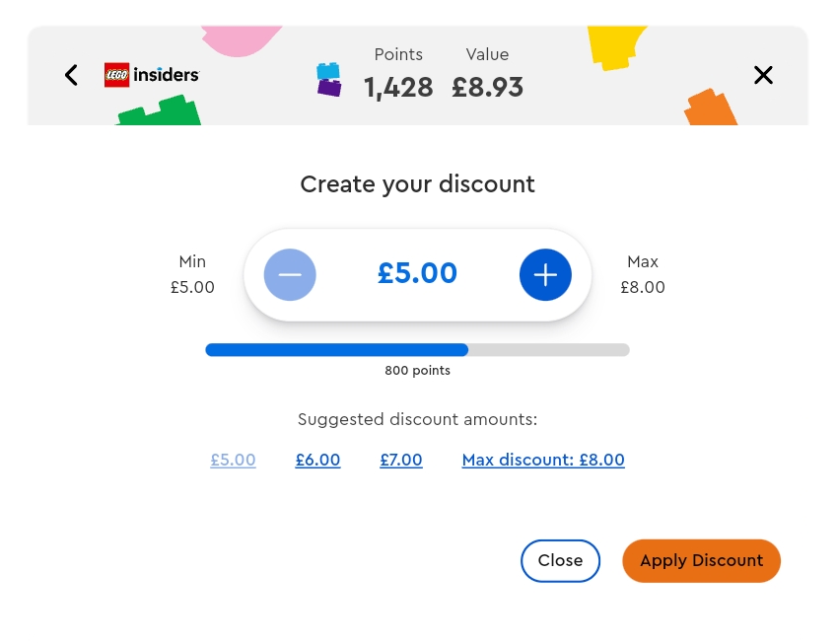Click the blue and purple bricks icon

[x=329, y=79]
